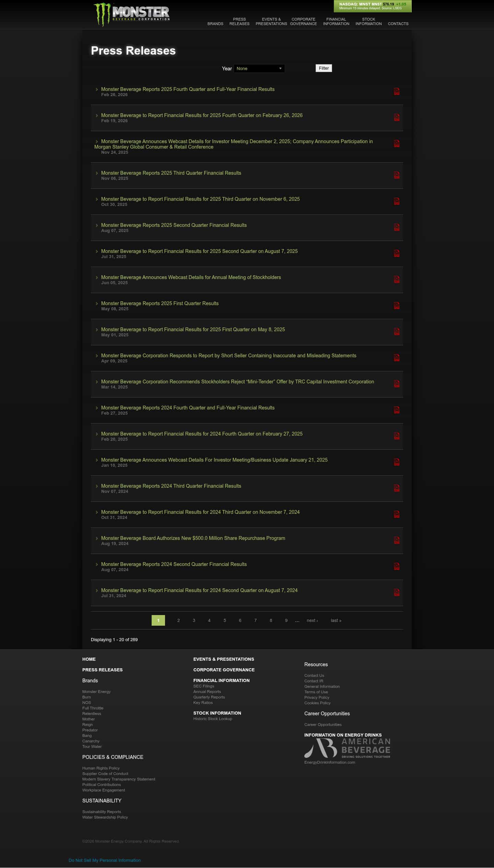The height and width of the screenshot is (868, 494).
Task: Open PDF icon for Oct 31, 2024 release
Action: coord(397,514)
